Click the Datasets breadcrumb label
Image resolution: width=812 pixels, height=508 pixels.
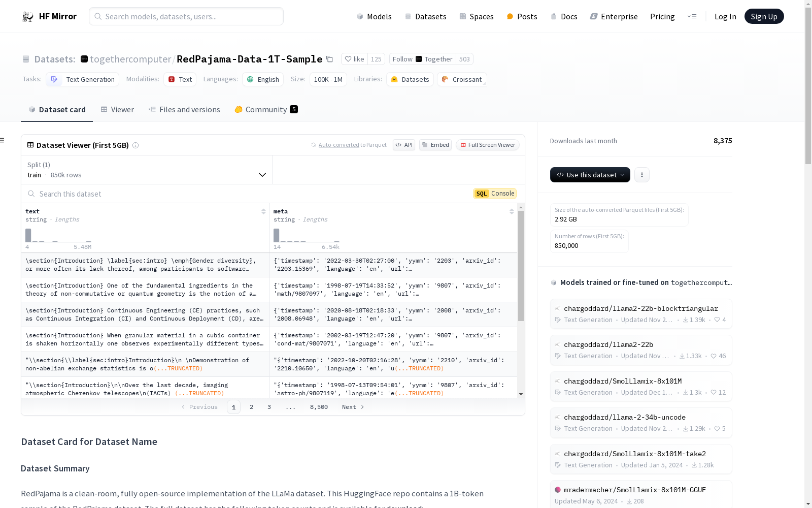55,59
